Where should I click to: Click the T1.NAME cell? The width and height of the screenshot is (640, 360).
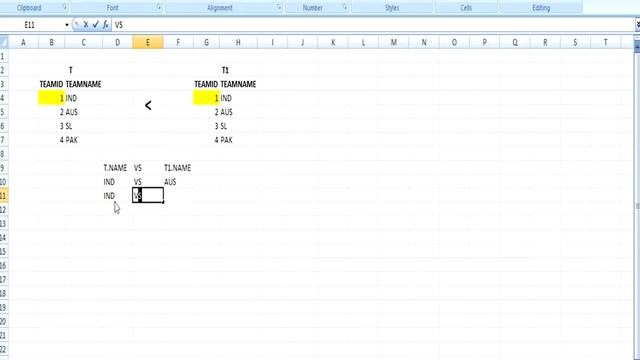(178, 168)
